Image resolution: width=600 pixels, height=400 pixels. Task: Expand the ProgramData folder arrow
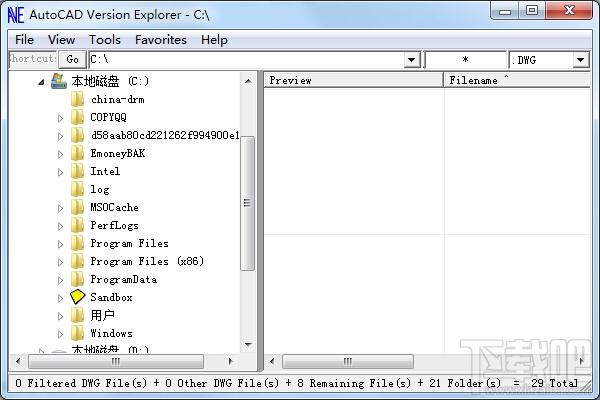(x=60, y=280)
